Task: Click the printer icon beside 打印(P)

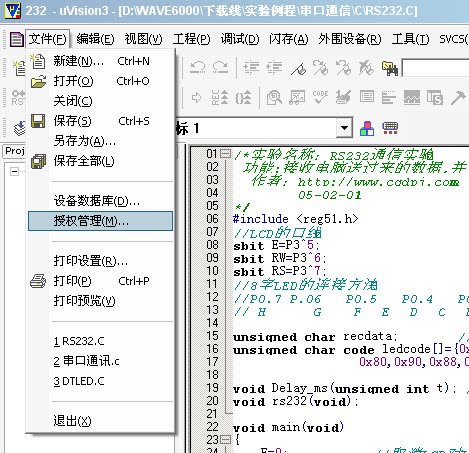Action: [x=38, y=281]
